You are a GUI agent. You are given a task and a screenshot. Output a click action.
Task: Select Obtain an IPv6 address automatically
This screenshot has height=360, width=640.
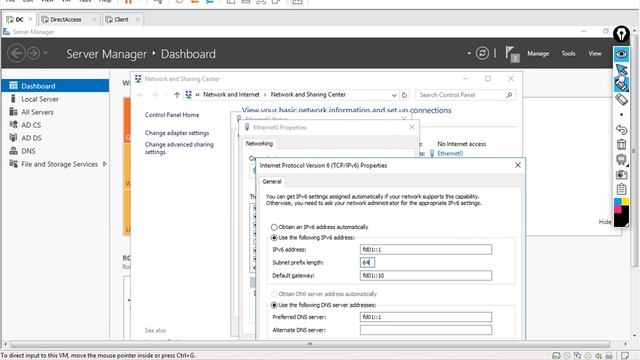point(274,227)
